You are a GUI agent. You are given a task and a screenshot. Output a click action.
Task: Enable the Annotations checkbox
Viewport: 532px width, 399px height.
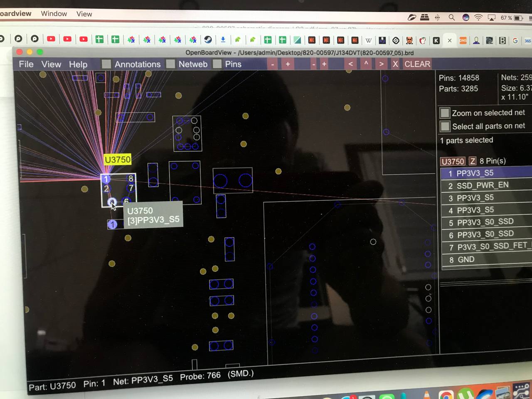106,64
